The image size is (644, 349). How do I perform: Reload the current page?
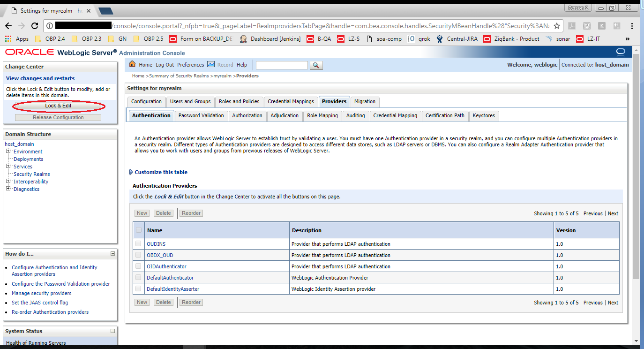tap(35, 26)
